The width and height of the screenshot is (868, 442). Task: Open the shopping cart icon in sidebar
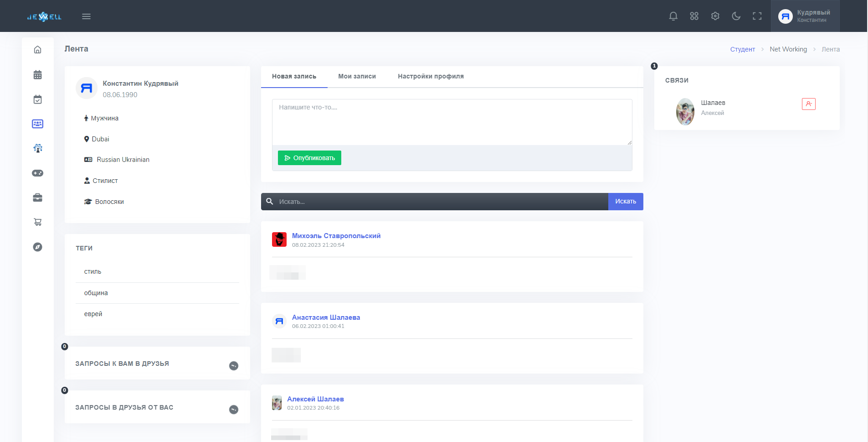38,222
